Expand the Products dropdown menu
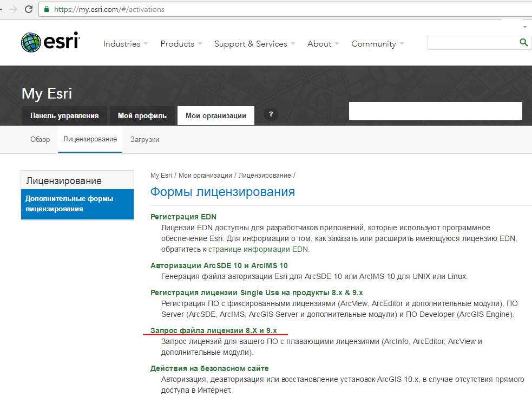The width and height of the screenshot is (532, 409). pyautogui.click(x=181, y=44)
